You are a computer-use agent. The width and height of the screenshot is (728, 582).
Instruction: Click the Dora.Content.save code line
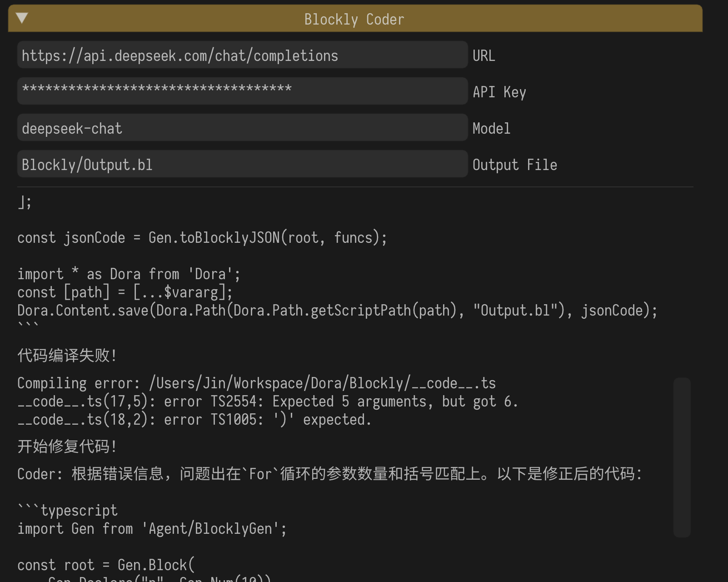click(x=337, y=311)
